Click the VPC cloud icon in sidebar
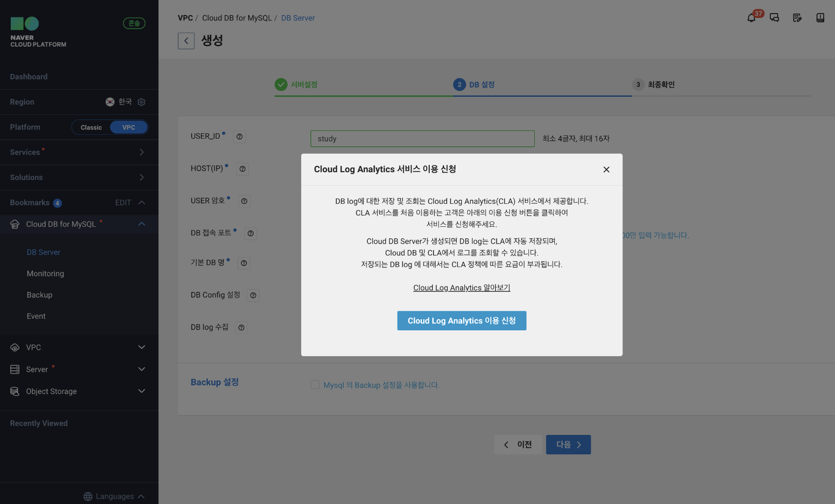Viewport: 835px width, 504px height. pos(15,347)
